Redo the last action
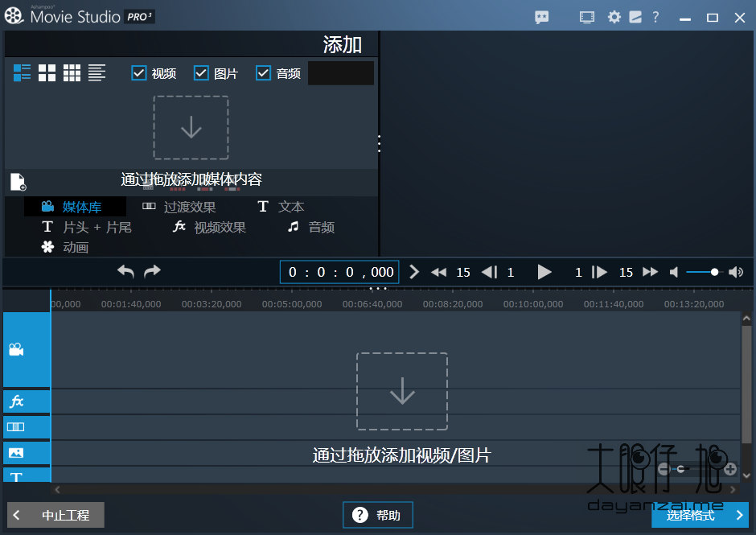The height and width of the screenshot is (535, 756). (152, 272)
